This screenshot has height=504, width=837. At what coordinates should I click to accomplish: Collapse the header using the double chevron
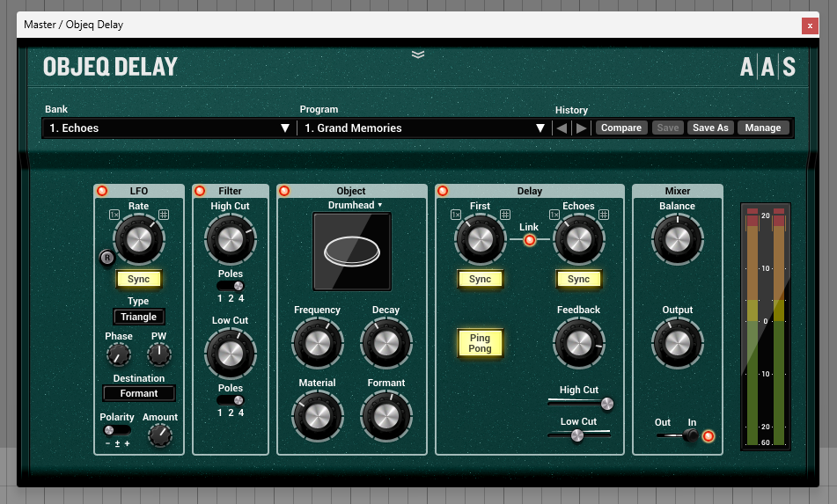click(x=418, y=55)
